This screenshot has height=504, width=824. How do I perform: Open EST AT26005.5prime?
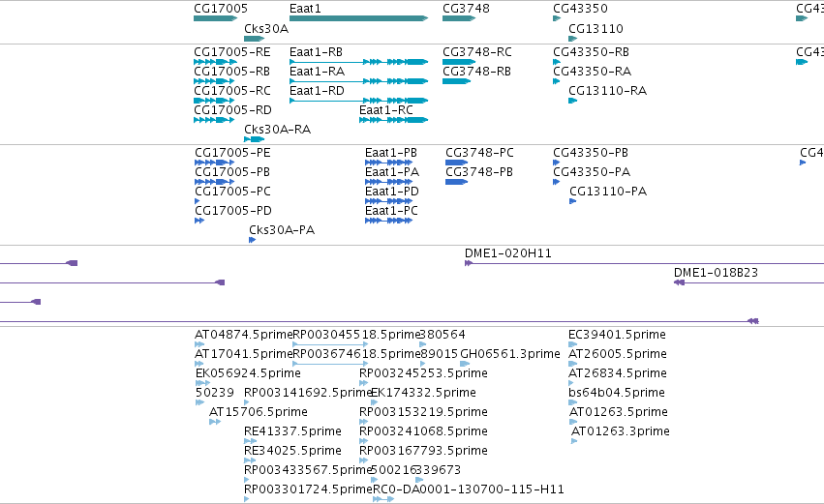(x=618, y=354)
